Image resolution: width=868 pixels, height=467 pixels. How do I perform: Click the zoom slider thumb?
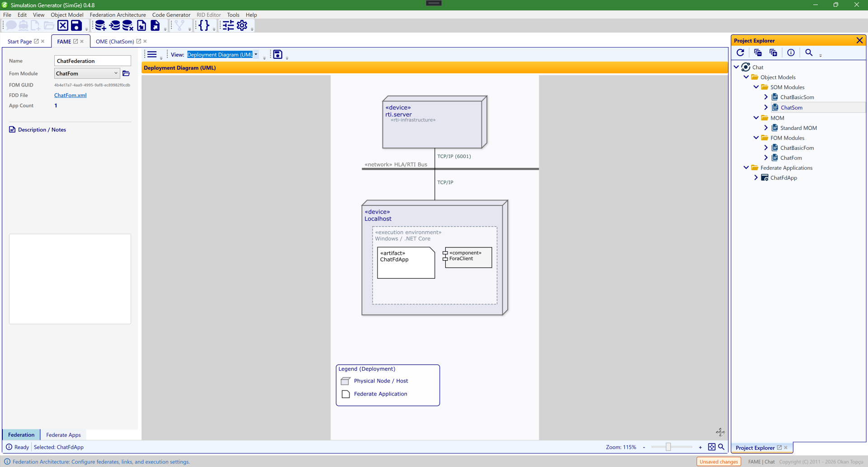pos(668,447)
